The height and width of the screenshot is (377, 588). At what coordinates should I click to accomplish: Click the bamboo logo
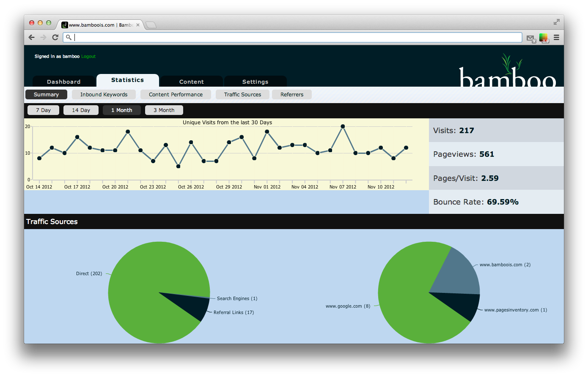coord(507,74)
